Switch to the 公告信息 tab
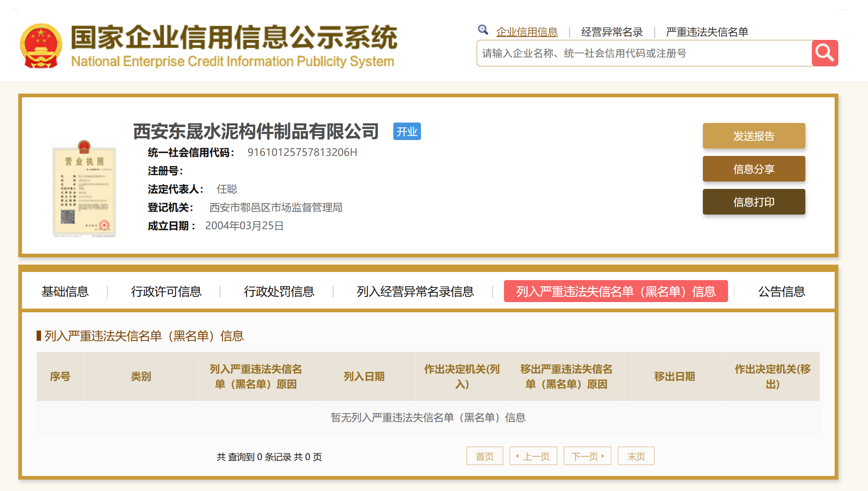Viewport: 868px width, 491px height. pos(781,292)
